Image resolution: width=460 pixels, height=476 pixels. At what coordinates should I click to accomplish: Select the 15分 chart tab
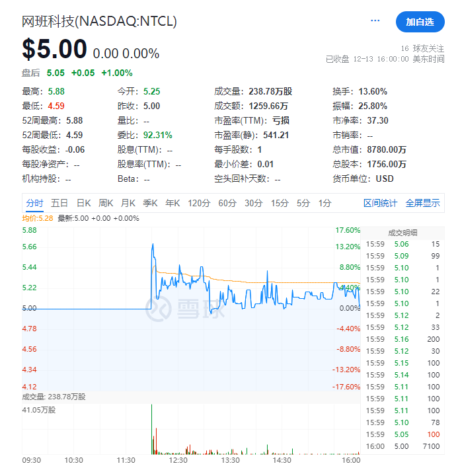pyautogui.click(x=280, y=203)
